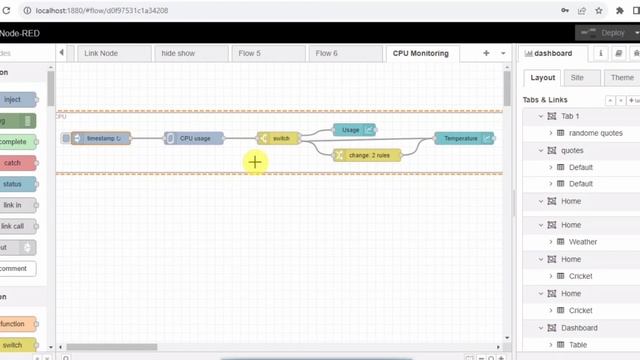Open the dashboard sidebar tab
Screen dimensions: 640x360
(x=553, y=53)
